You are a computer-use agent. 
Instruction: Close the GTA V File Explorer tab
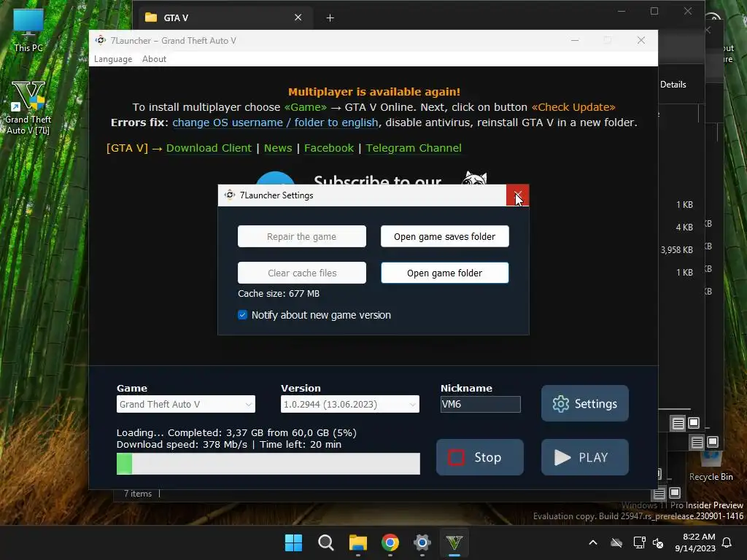[x=298, y=17]
